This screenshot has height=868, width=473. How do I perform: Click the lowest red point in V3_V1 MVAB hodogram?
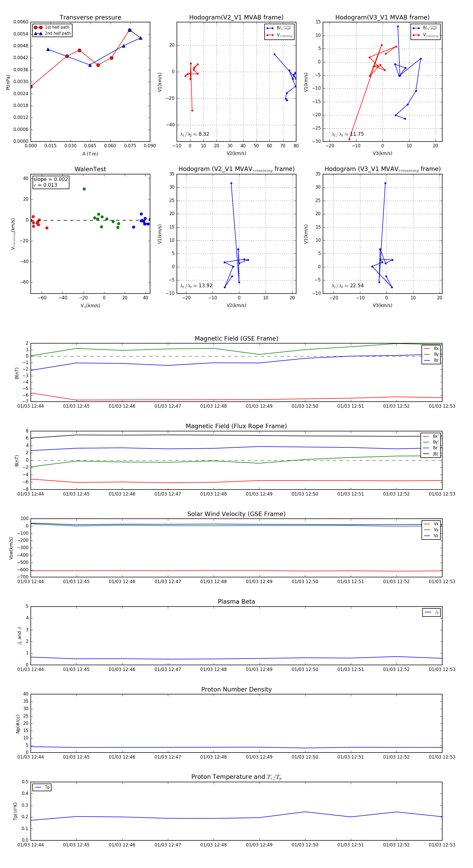(x=349, y=139)
